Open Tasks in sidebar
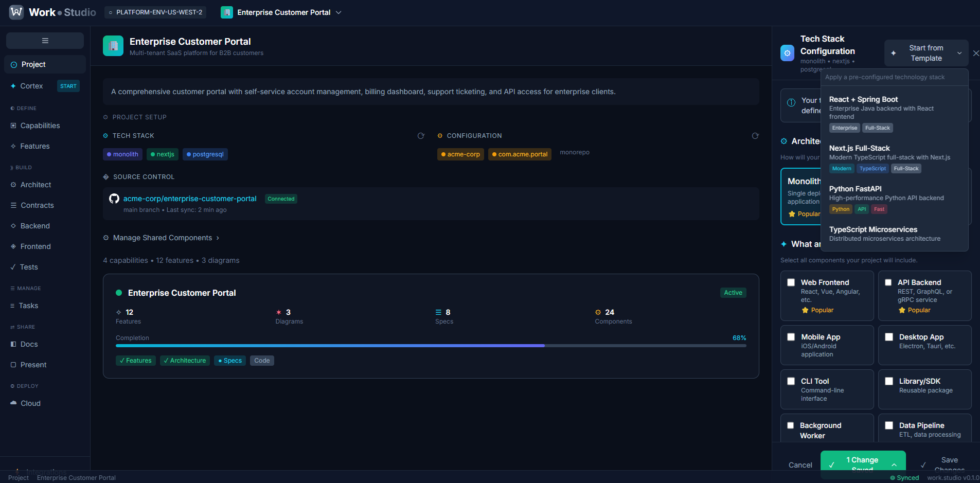Image resolution: width=980 pixels, height=483 pixels. (45, 306)
